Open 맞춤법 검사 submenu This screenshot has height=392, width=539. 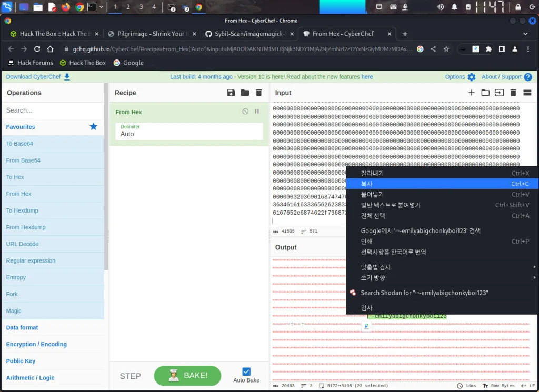(442, 267)
